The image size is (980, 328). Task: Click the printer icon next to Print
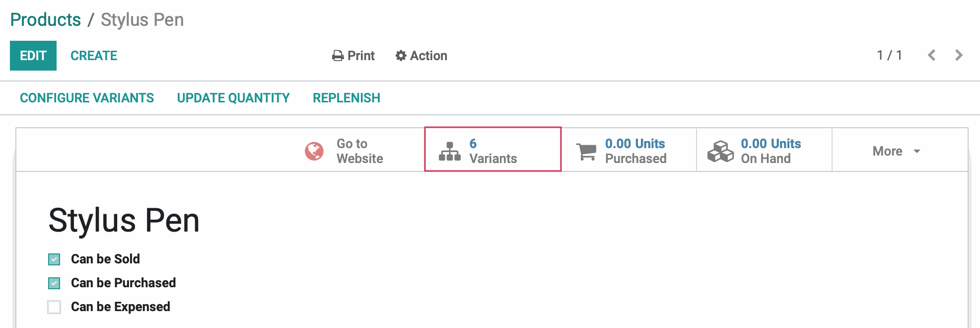point(338,56)
